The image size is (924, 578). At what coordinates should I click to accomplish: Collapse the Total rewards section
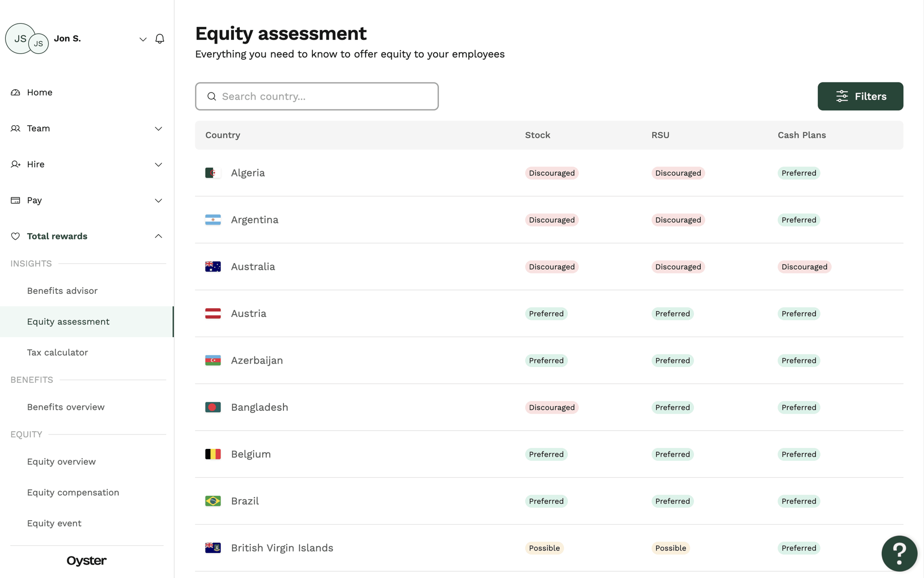pos(158,236)
